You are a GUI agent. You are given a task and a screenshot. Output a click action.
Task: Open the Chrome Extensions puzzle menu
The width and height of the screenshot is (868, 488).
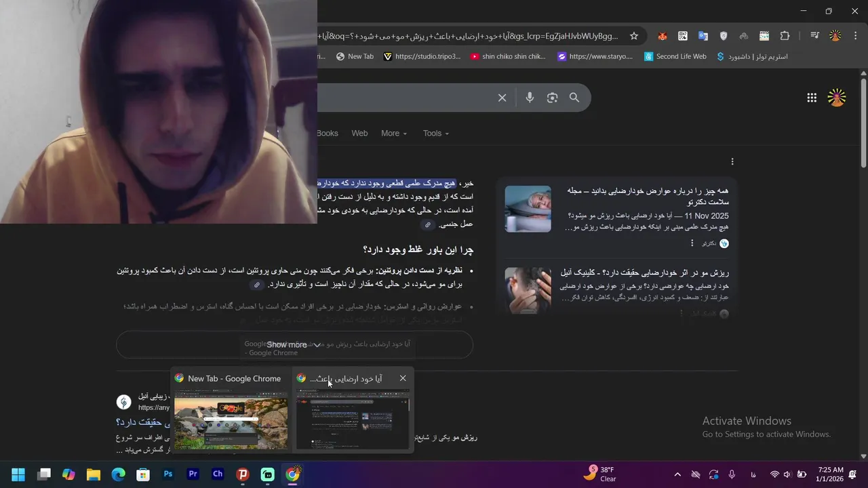[785, 36]
